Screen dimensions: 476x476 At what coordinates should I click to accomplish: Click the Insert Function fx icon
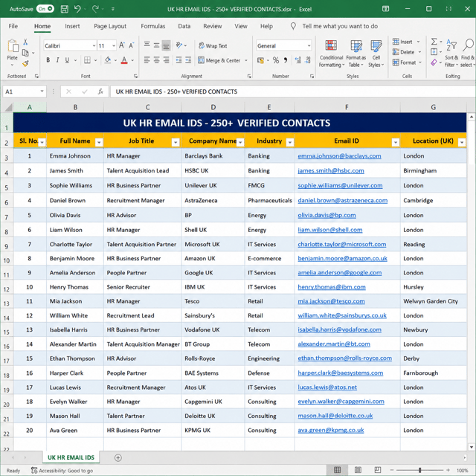100,91
